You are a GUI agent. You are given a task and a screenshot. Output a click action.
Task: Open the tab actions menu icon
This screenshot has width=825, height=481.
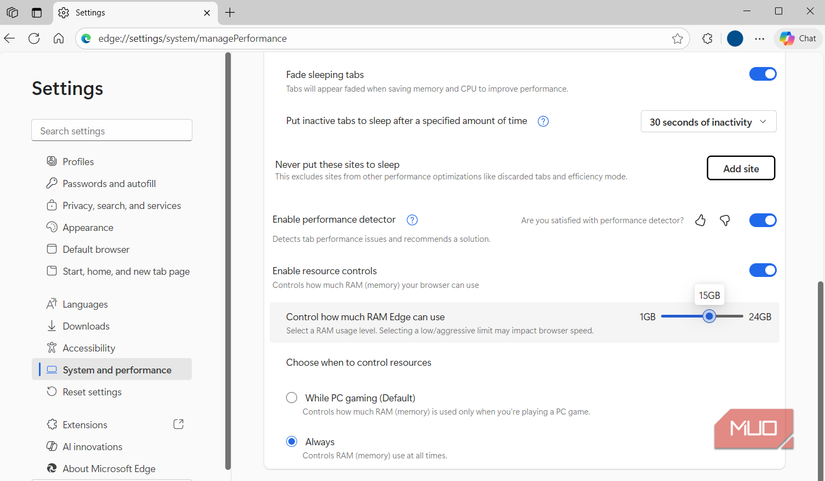pos(37,12)
